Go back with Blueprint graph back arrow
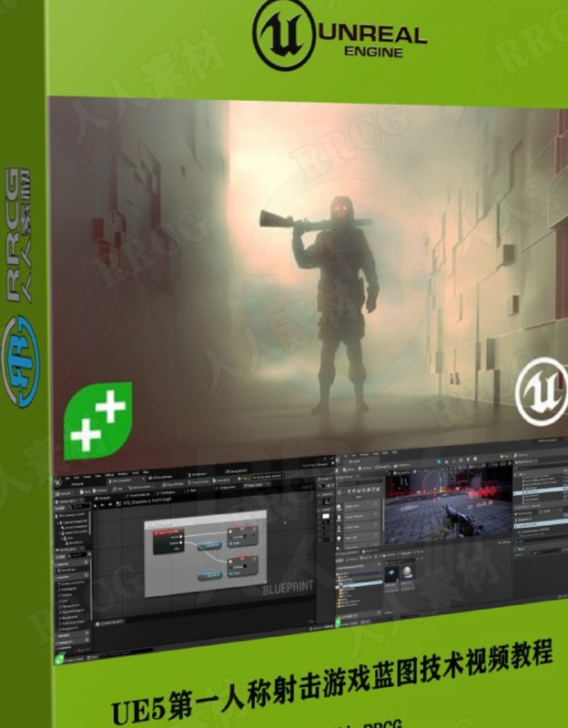This screenshot has height=728, width=568. (x=102, y=505)
